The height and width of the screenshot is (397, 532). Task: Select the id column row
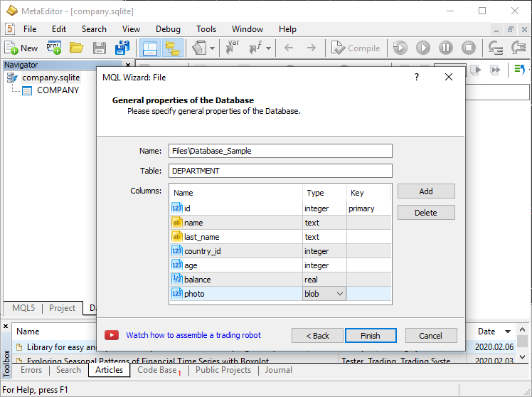click(280, 208)
